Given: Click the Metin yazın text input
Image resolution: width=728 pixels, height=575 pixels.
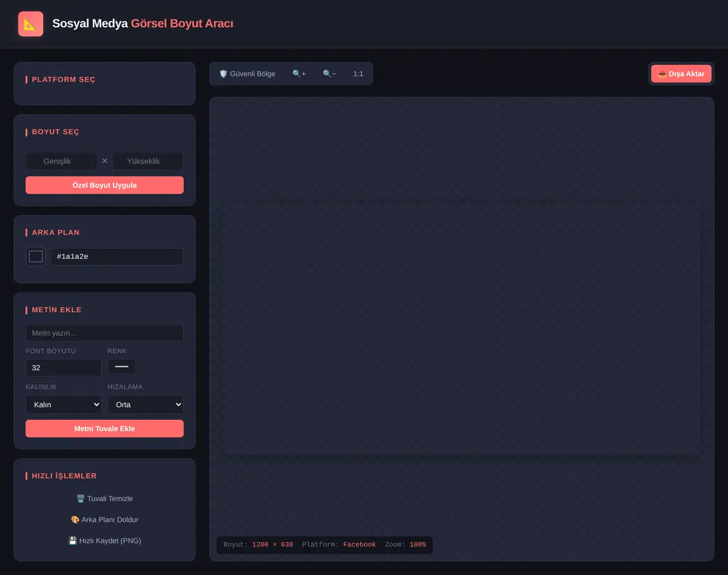Looking at the screenshot, I should (104, 333).
